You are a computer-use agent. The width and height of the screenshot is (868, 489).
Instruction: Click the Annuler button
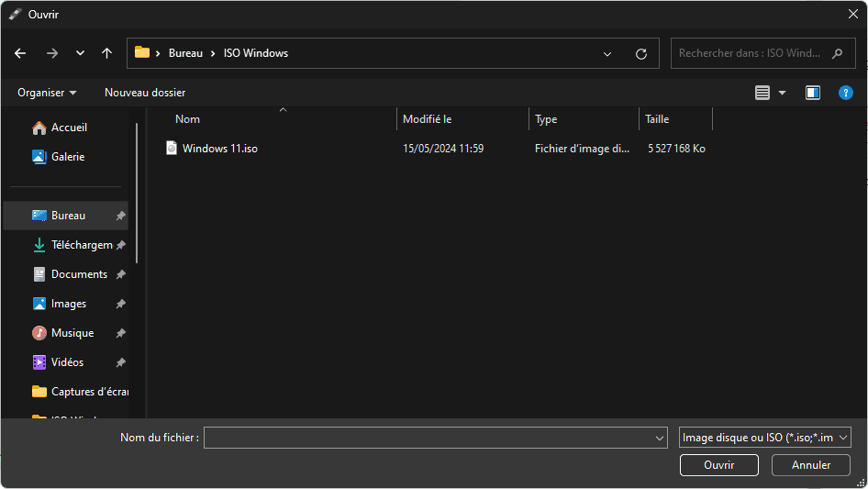811,465
